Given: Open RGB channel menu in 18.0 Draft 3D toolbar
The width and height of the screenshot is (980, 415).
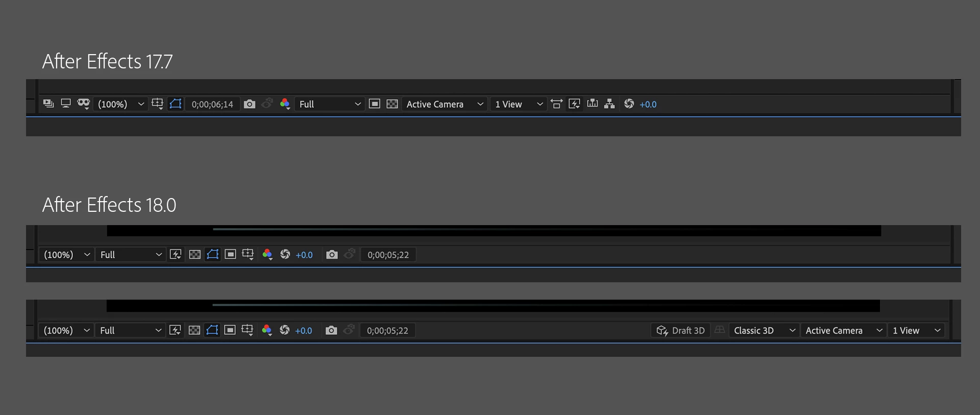Looking at the screenshot, I should click(267, 330).
